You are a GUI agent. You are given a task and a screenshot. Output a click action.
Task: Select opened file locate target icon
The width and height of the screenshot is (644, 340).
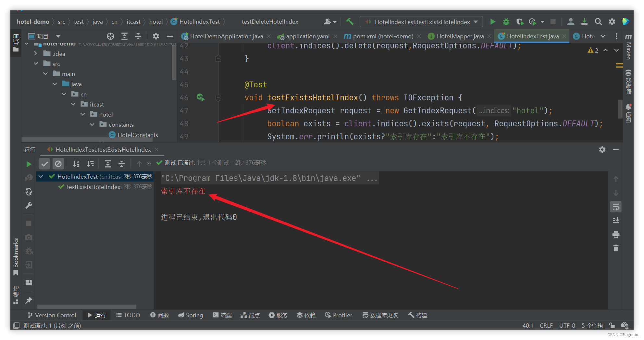110,36
